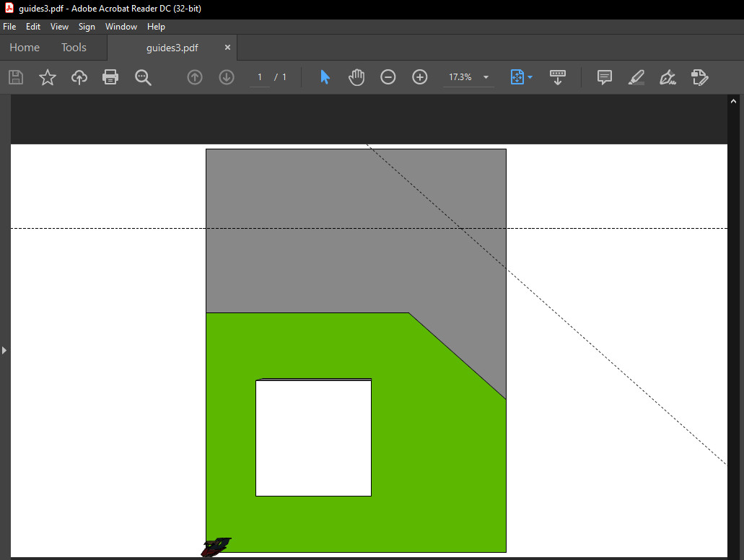The height and width of the screenshot is (560, 744).
Task: Activate the arrow Selection tool
Action: [325, 77]
